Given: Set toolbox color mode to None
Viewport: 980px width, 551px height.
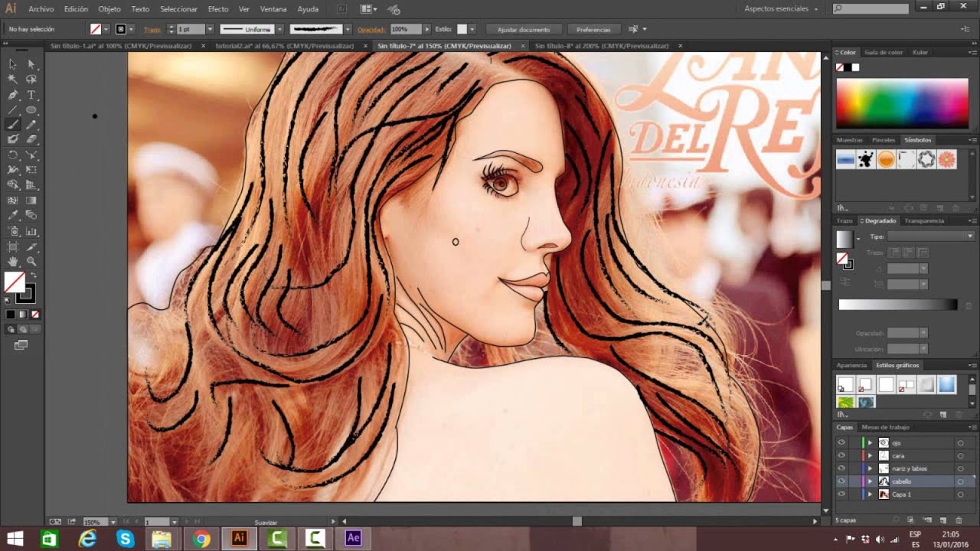Looking at the screenshot, I should click(x=35, y=315).
